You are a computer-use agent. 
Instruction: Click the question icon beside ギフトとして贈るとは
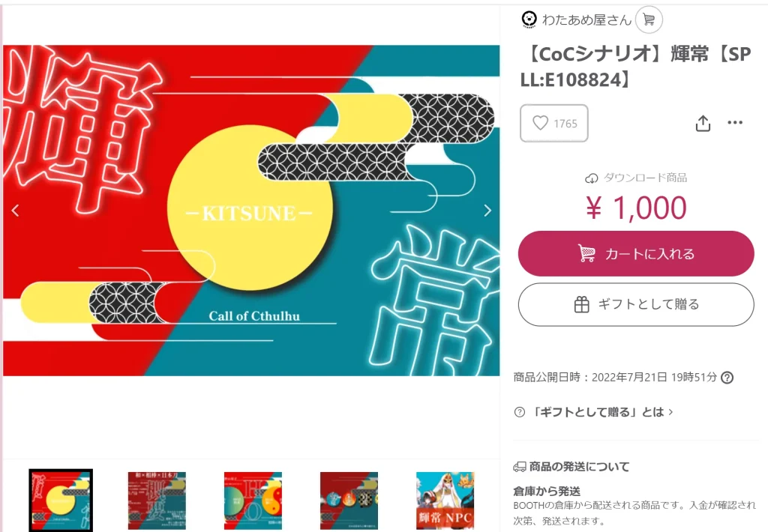(520, 412)
